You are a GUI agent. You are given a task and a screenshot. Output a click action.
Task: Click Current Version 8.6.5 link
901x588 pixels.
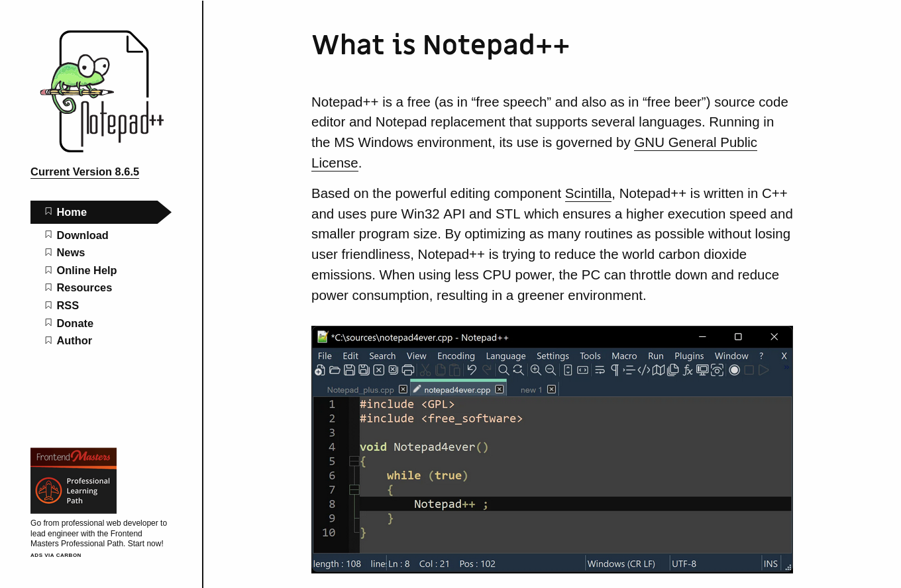click(85, 171)
